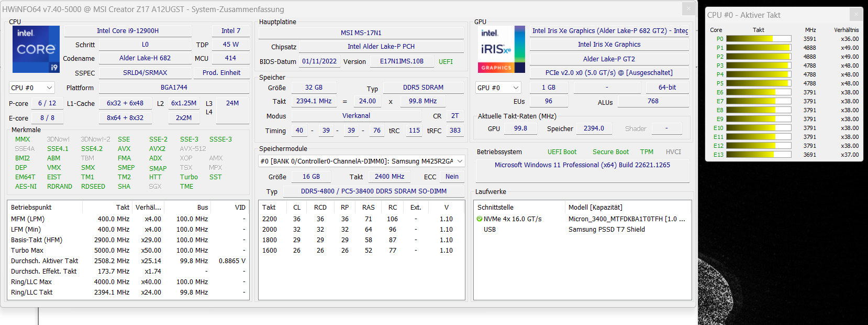Click the DDR5-4800 / PC5-38400 module type

tap(374, 191)
